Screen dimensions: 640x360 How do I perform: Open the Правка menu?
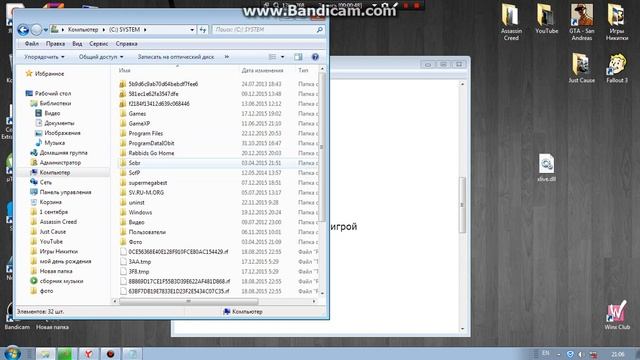click(x=55, y=44)
